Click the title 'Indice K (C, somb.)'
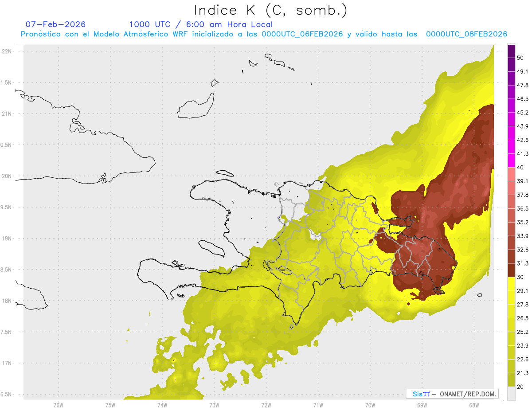Screen dimensions: 532x411 pos(270,10)
